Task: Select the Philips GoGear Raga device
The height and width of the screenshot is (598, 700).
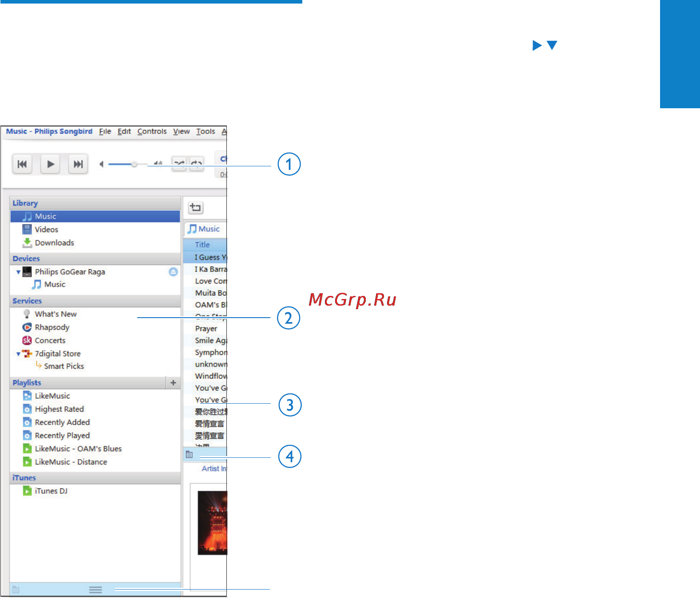Action: 70,272
